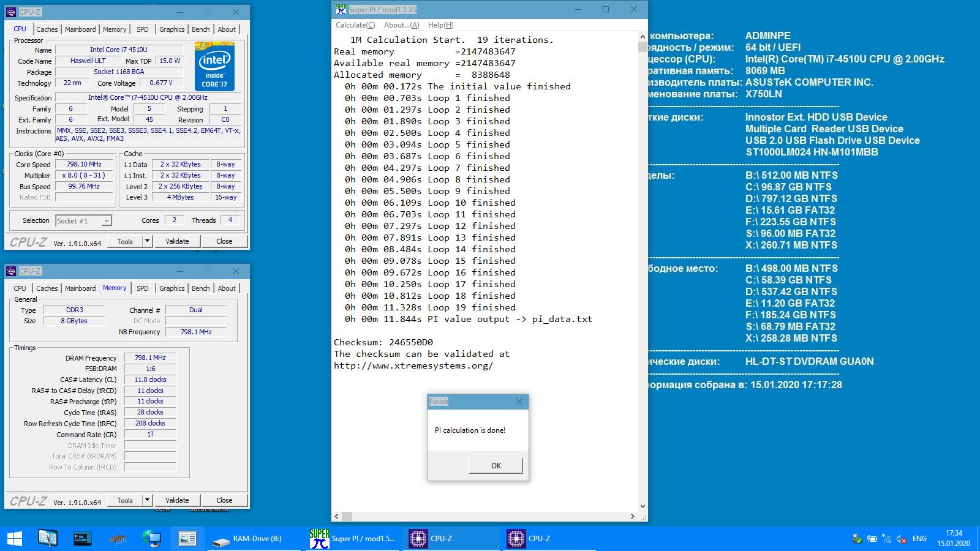Click the muted speaker volume icon
The height and width of the screenshot is (551, 980).
coord(902,539)
